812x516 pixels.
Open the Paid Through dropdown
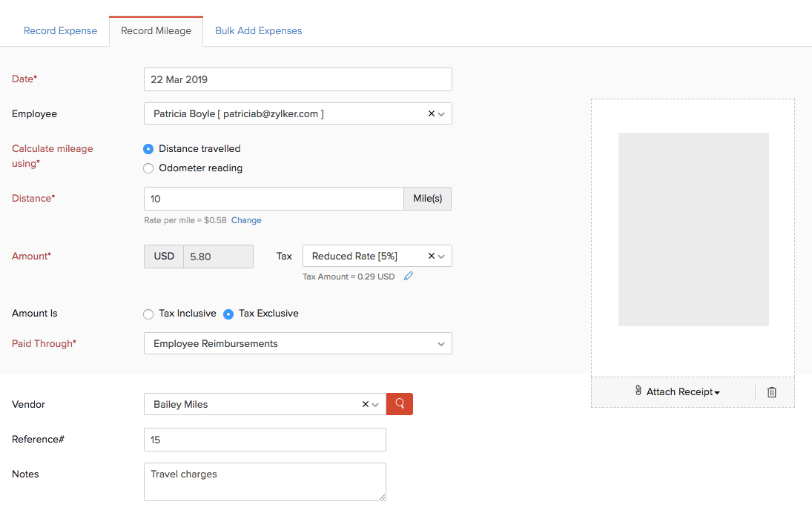[x=297, y=344]
